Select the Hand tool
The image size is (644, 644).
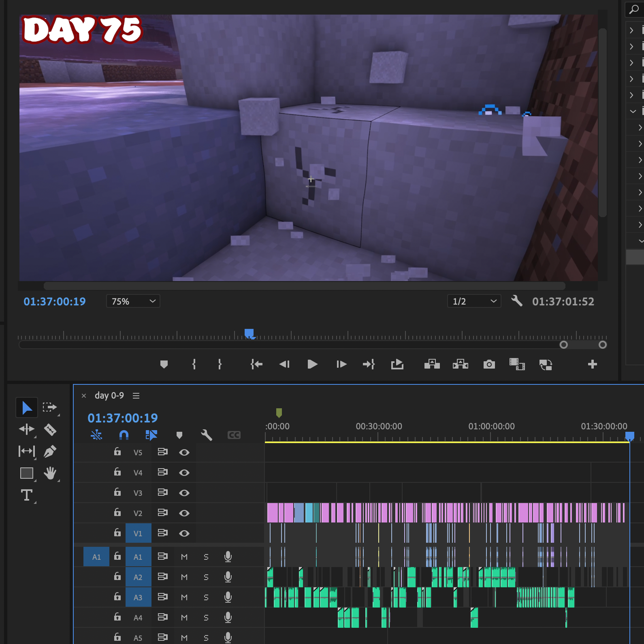[x=50, y=473]
